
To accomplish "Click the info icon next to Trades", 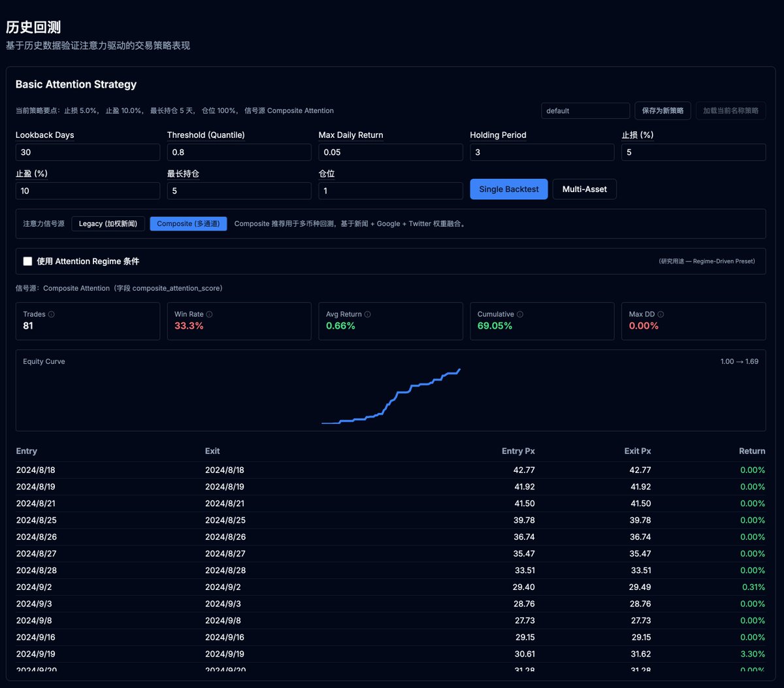I will (52, 314).
